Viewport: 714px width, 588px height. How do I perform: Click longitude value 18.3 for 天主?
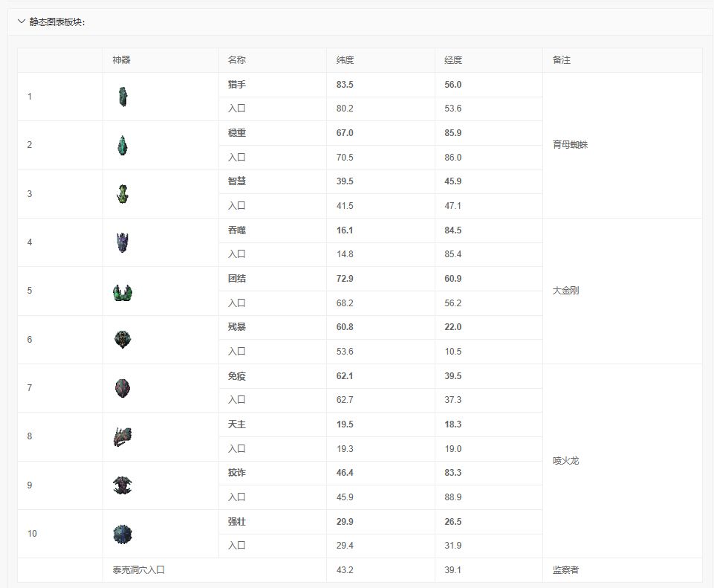[x=452, y=424]
